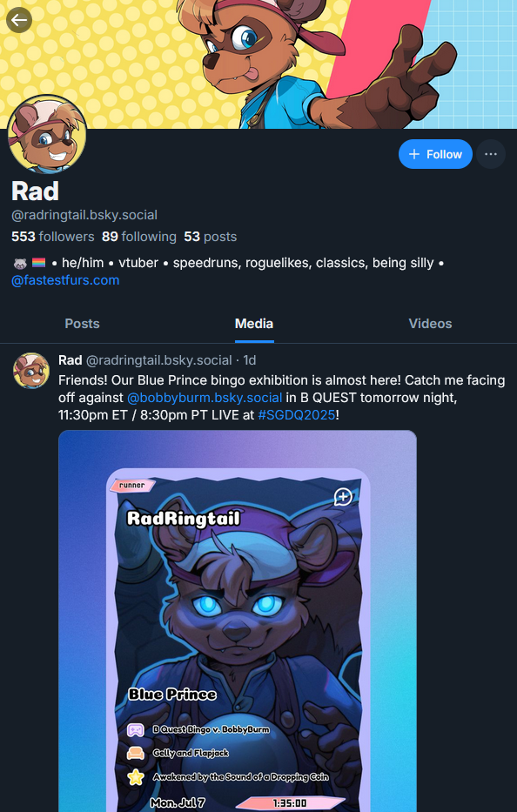Open the #SGDQ2025 hashtag
517x812 pixels.
(x=297, y=415)
